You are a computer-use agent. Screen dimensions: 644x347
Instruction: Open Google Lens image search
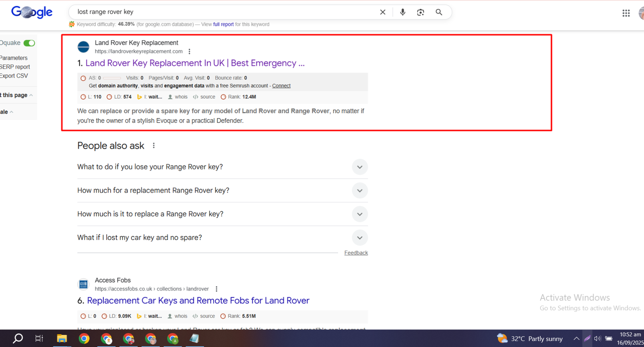pos(421,12)
